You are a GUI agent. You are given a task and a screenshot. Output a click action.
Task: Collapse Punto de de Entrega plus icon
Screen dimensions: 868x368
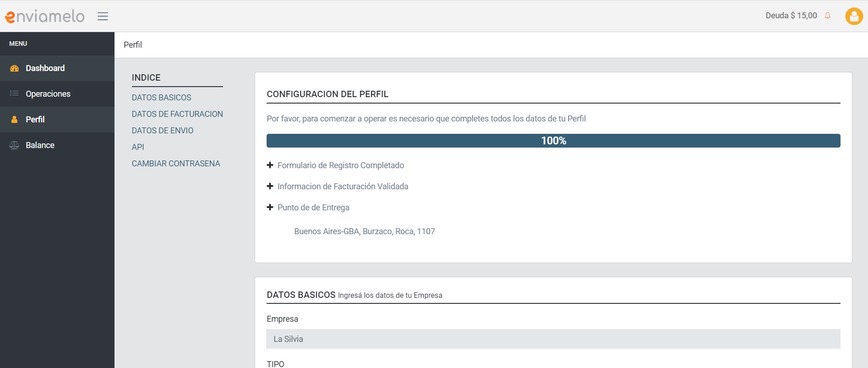270,207
